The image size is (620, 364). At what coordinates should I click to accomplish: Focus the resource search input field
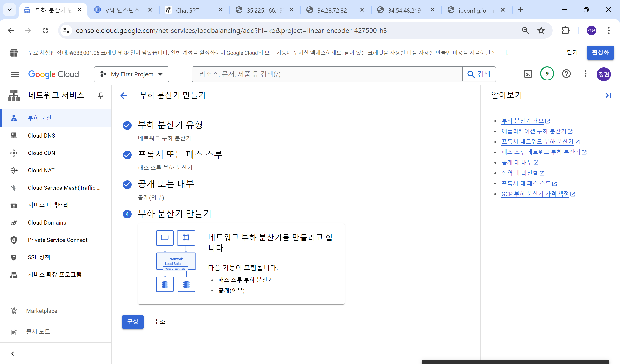pos(327,74)
